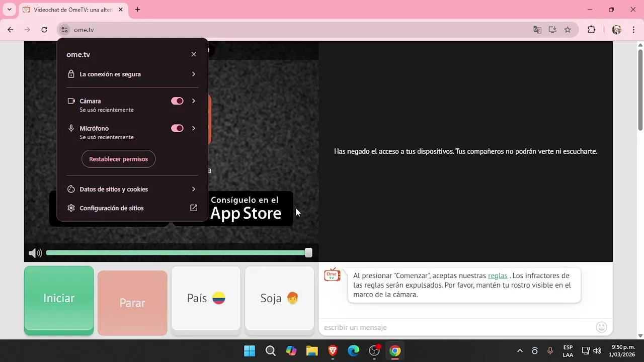Image resolution: width=644 pixels, height=362 pixels.
Task: Click install app icon in address bar
Action: tap(552, 30)
